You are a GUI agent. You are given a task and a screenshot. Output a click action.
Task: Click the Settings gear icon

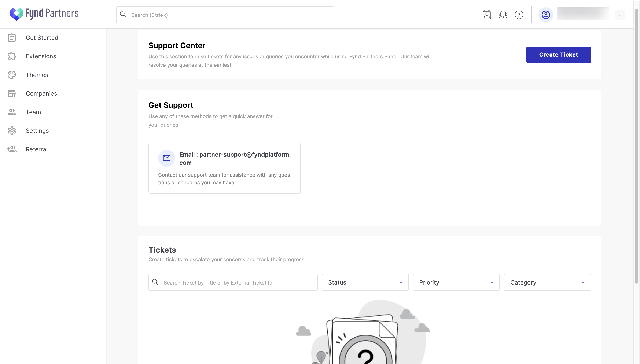click(x=12, y=131)
